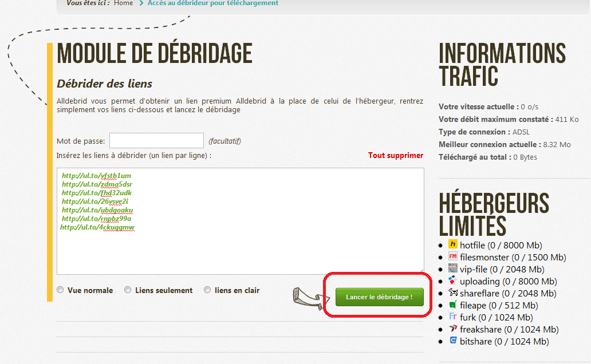Select the Liens seulement radio button
The width and height of the screenshot is (591, 364).
click(128, 290)
